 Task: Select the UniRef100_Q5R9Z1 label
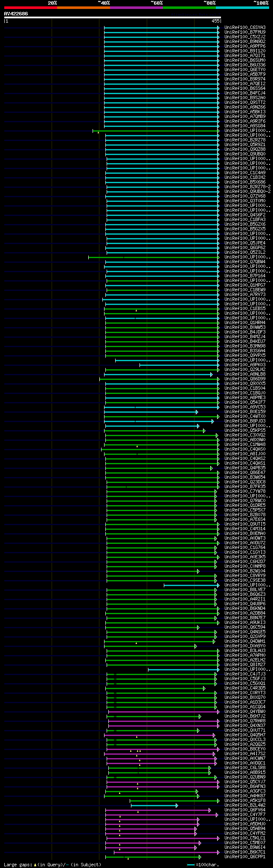[245, 145]
